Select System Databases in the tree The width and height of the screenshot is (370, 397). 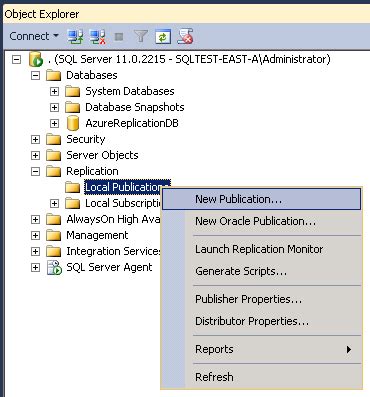coord(130,91)
